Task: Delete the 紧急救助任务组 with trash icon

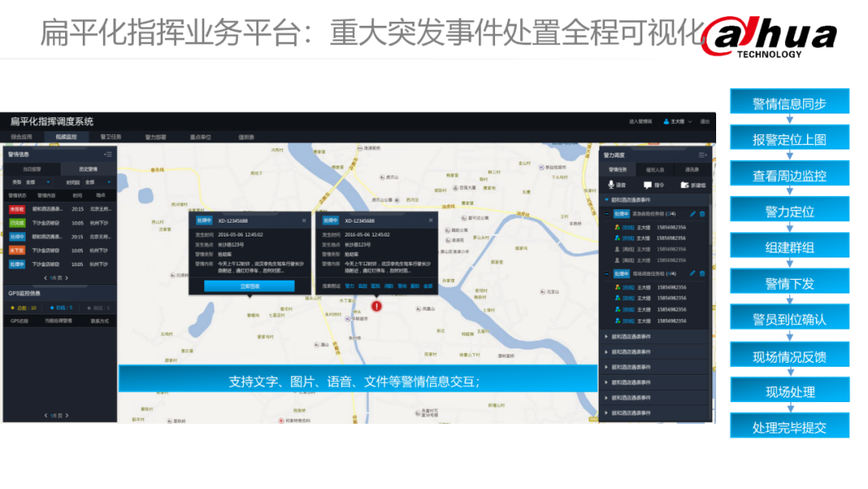Action: click(x=702, y=214)
